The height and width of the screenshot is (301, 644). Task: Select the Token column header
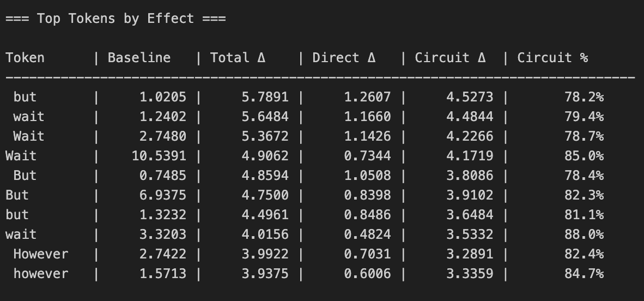pyautogui.click(x=25, y=58)
